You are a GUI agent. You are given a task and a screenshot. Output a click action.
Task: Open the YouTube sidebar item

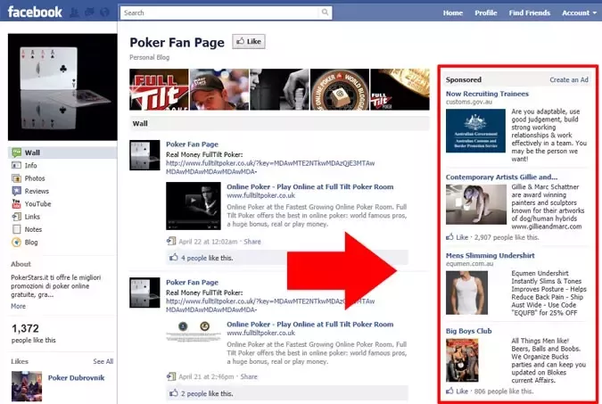37,203
